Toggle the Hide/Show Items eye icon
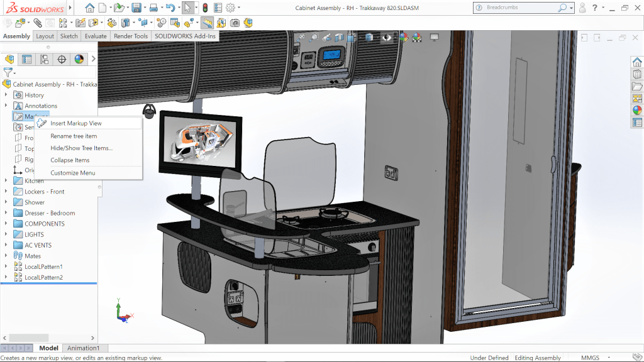The image size is (644, 362). click(x=386, y=38)
